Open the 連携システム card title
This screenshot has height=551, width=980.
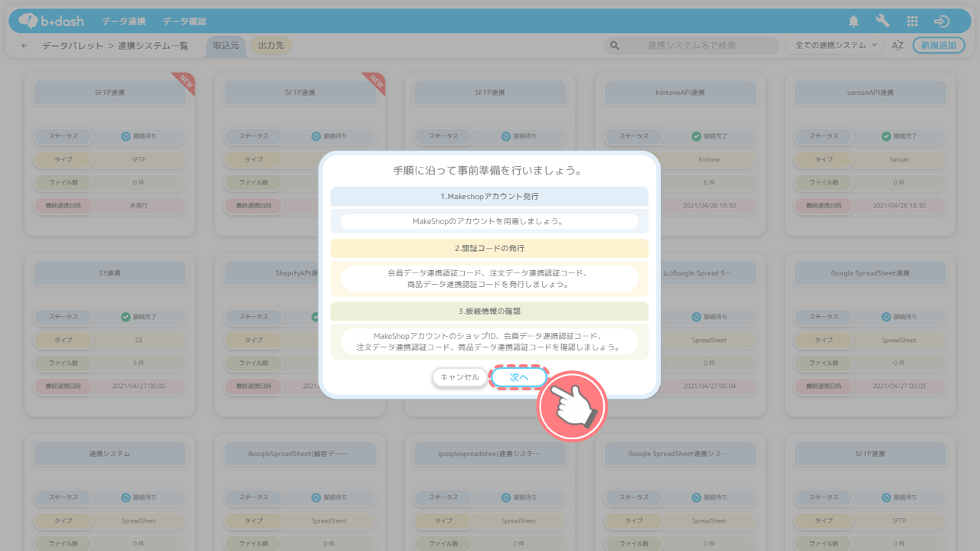pos(109,454)
